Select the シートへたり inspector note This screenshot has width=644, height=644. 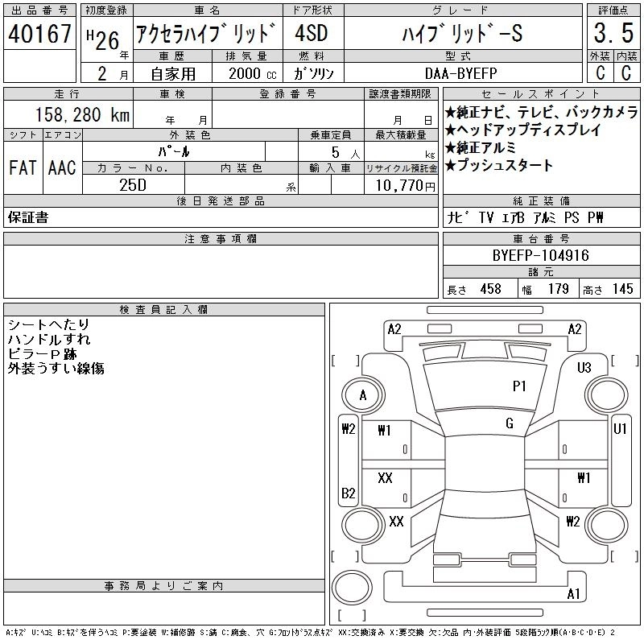tap(48, 324)
